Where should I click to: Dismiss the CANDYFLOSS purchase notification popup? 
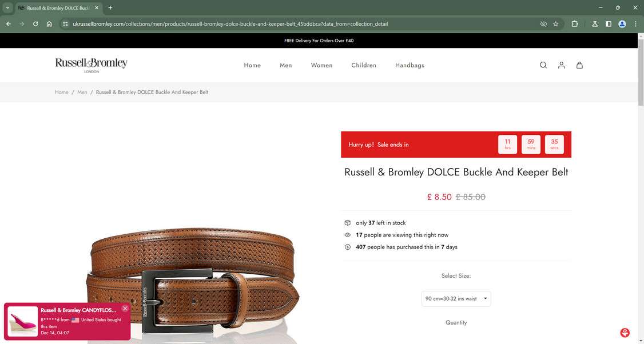coord(125,309)
